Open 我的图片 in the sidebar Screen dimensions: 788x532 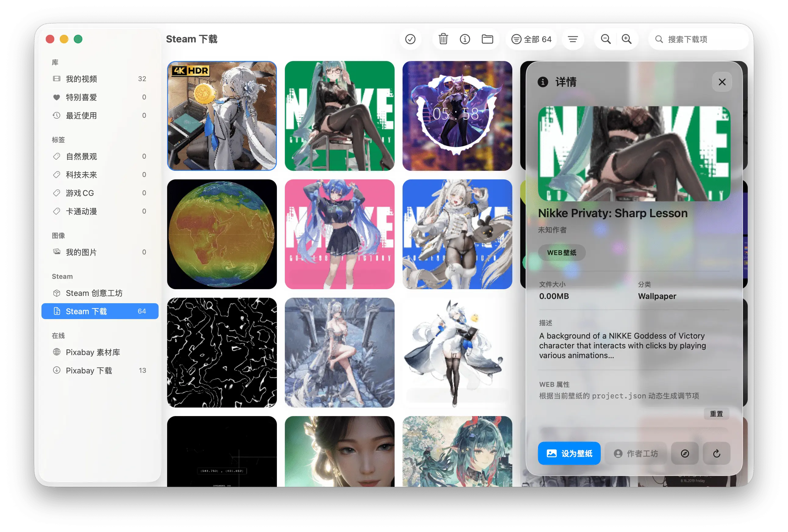pyautogui.click(x=100, y=252)
